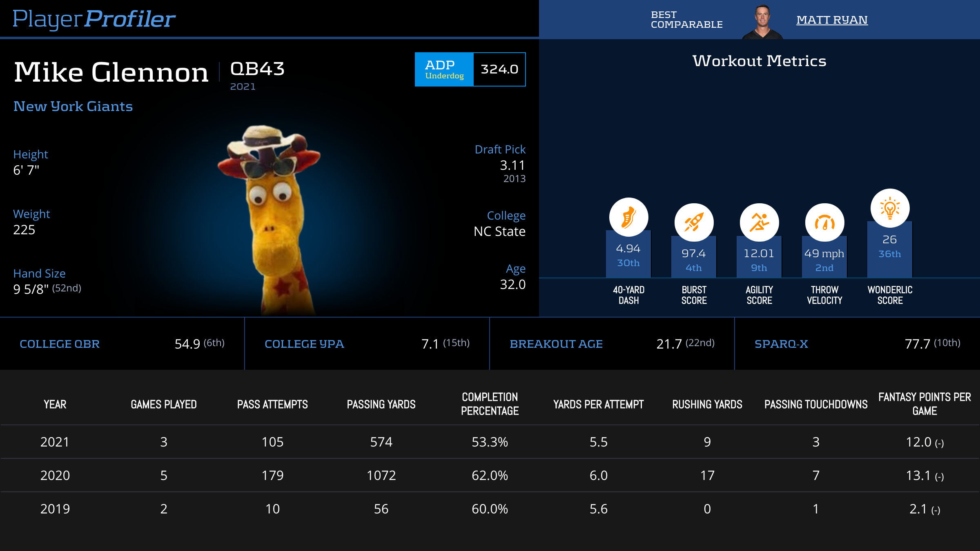980x551 pixels.
Task: Select the College YPA metric cell
Action: coord(367,344)
